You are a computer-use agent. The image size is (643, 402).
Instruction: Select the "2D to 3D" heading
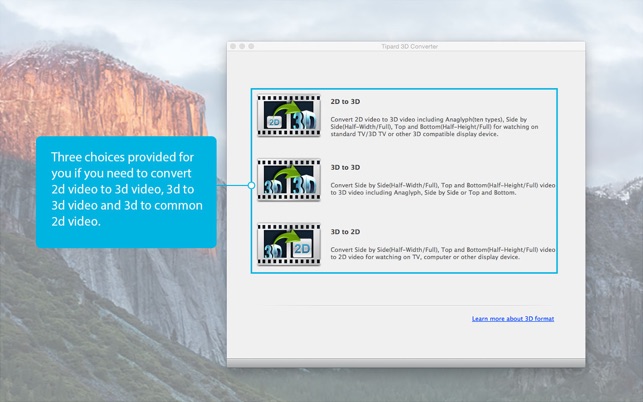click(345, 102)
